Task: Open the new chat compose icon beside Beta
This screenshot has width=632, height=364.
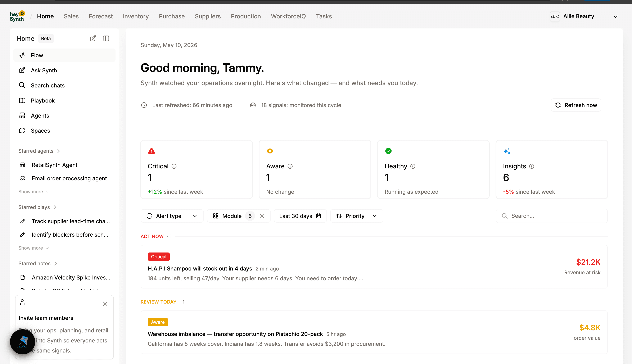Action: click(x=93, y=38)
